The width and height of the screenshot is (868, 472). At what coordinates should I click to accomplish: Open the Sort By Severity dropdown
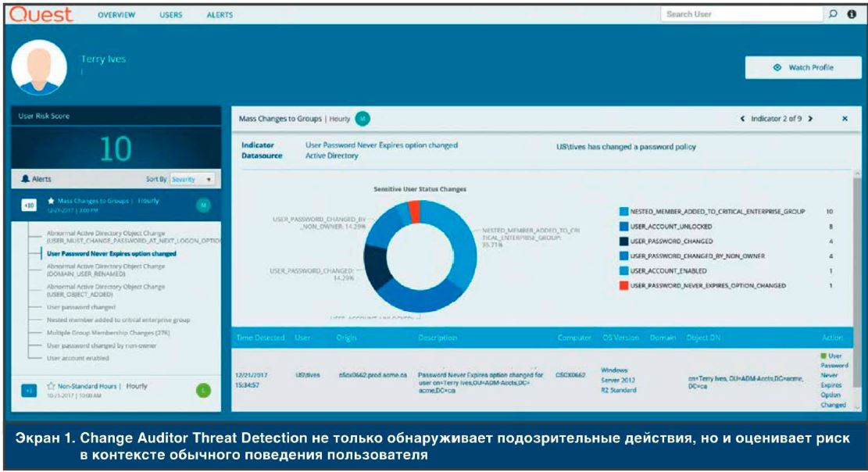[x=192, y=180]
